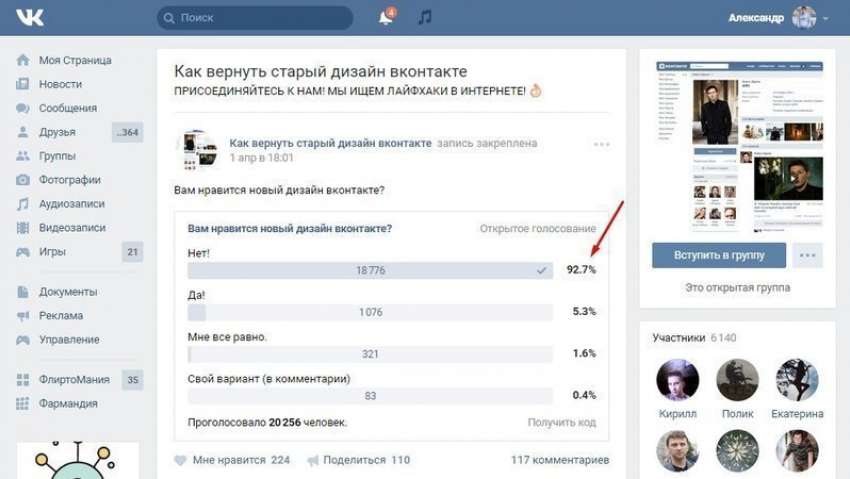This screenshot has width=850, height=479.
Task: Expand the account dropdown arrow near Александр
Action: [826, 18]
